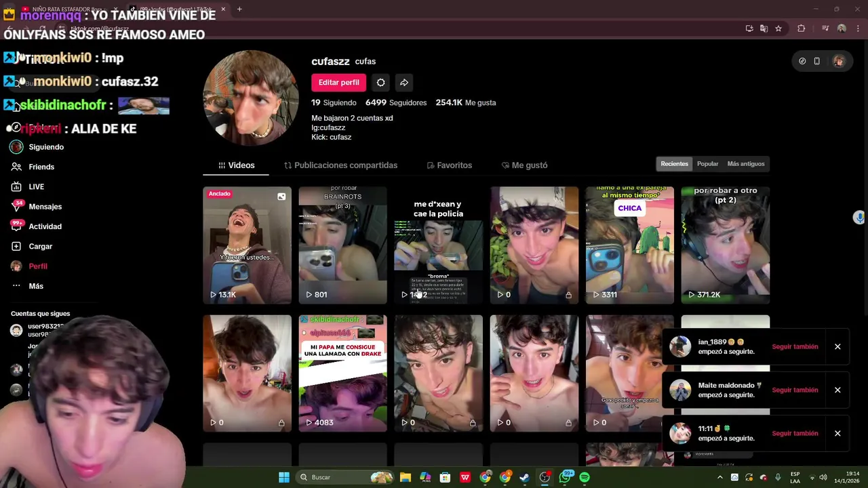Click the volume icon in system tray
The width and height of the screenshot is (868, 488).
pos(824,477)
